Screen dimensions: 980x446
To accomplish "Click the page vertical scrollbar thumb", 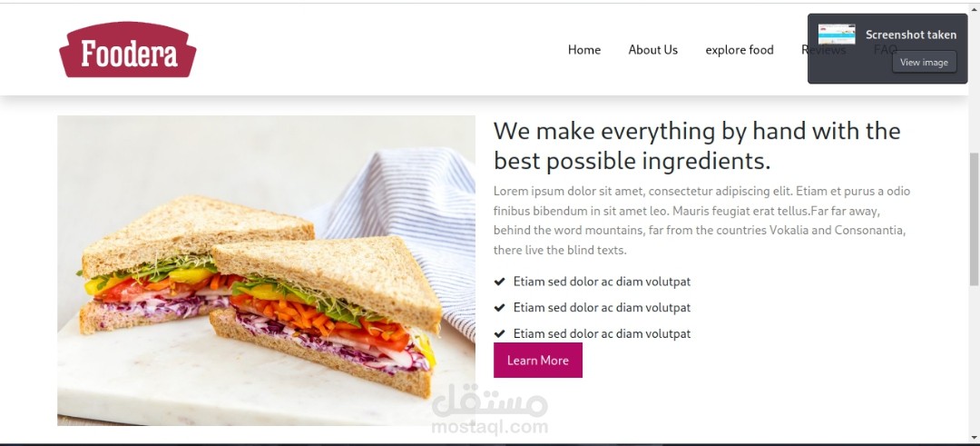I will 974,219.
